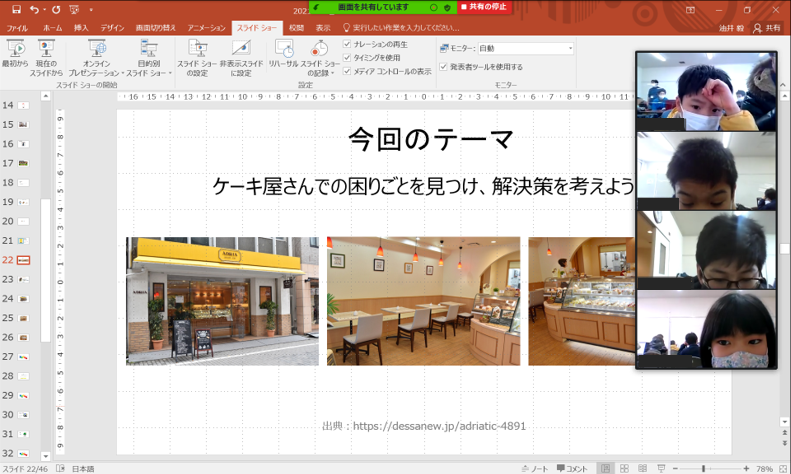
Task: Click Stop Share (共有の停止) button
Action: click(484, 7)
